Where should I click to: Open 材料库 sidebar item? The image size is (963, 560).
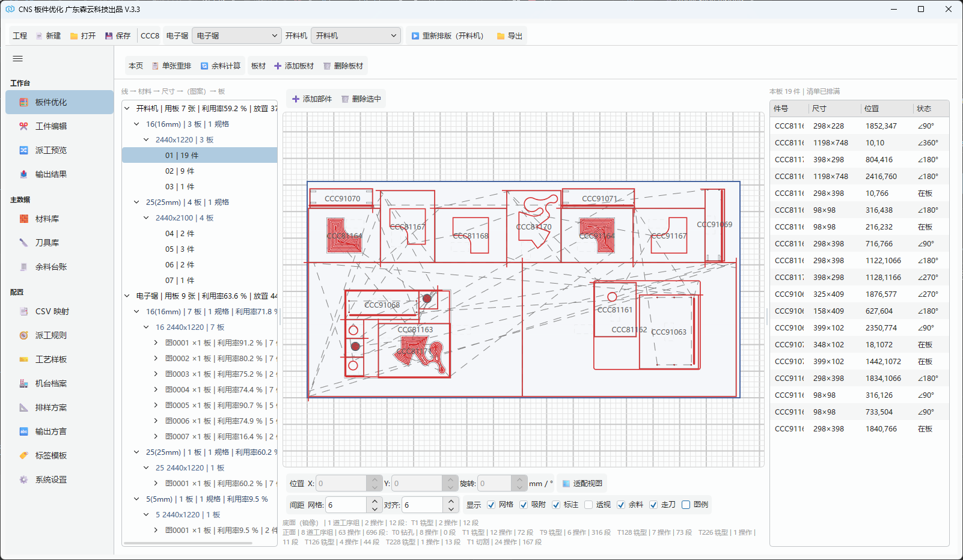60,219
